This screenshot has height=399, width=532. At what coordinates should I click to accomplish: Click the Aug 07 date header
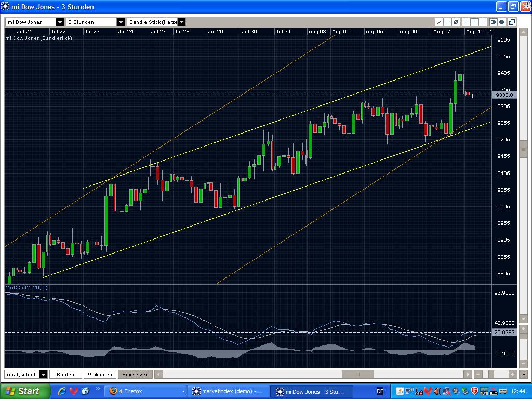442,31
